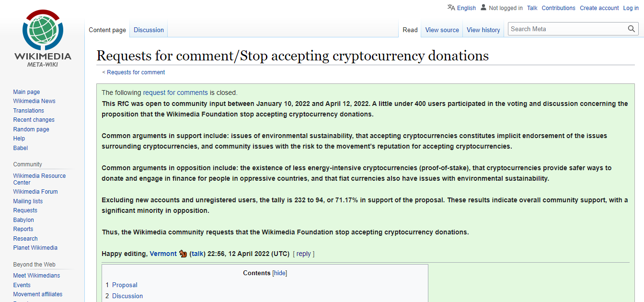The image size is (644, 302).
Task: Open the View history tab
Action: click(x=483, y=30)
